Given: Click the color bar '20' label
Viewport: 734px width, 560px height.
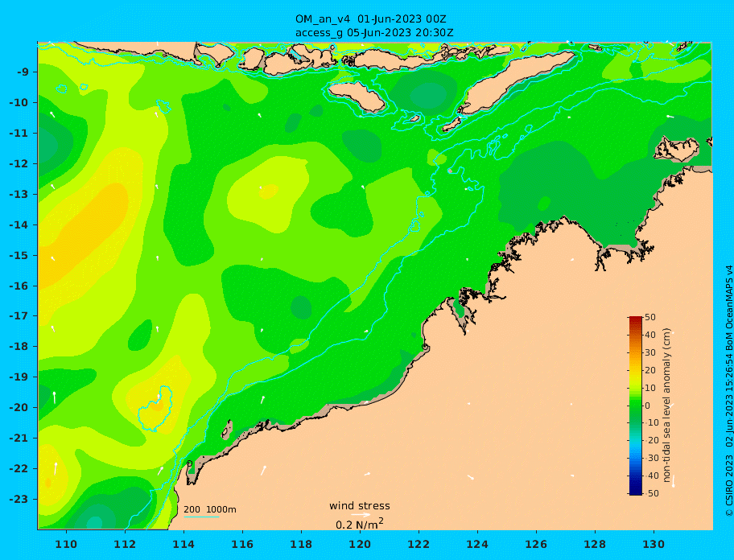Looking at the screenshot, I should pos(650,371).
